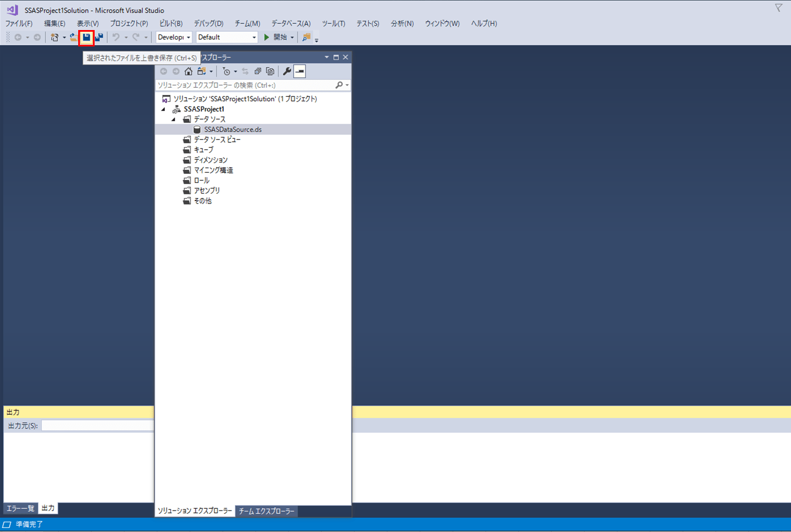Open the pending changes filter dropdown arrow
This screenshot has height=532, width=791.
(x=236, y=72)
